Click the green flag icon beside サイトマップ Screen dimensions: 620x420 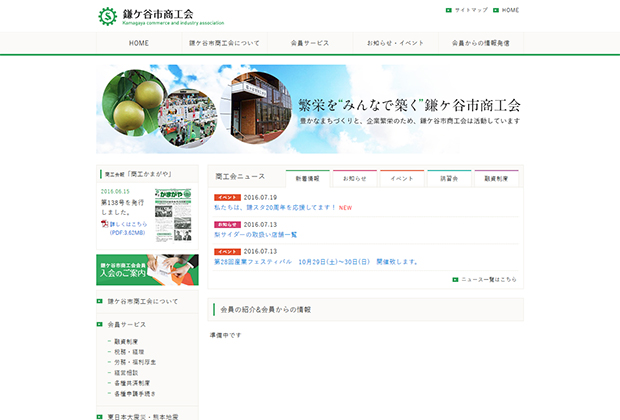pyautogui.click(x=449, y=10)
